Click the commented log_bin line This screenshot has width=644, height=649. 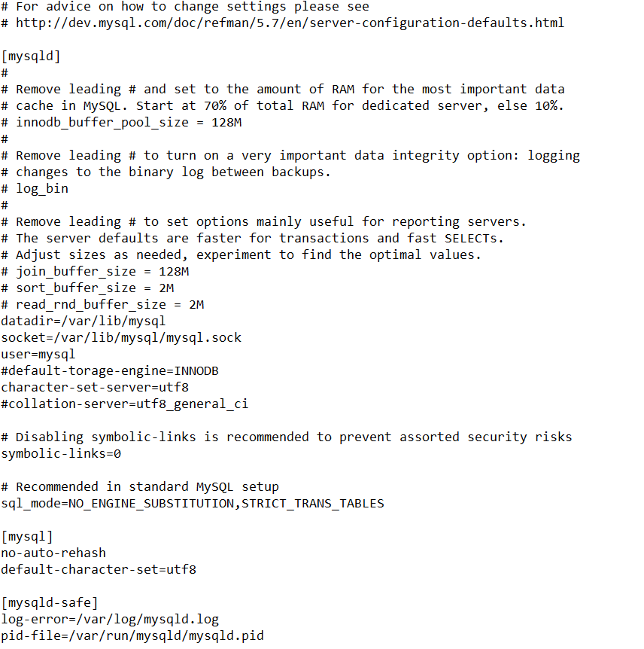click(x=42, y=188)
